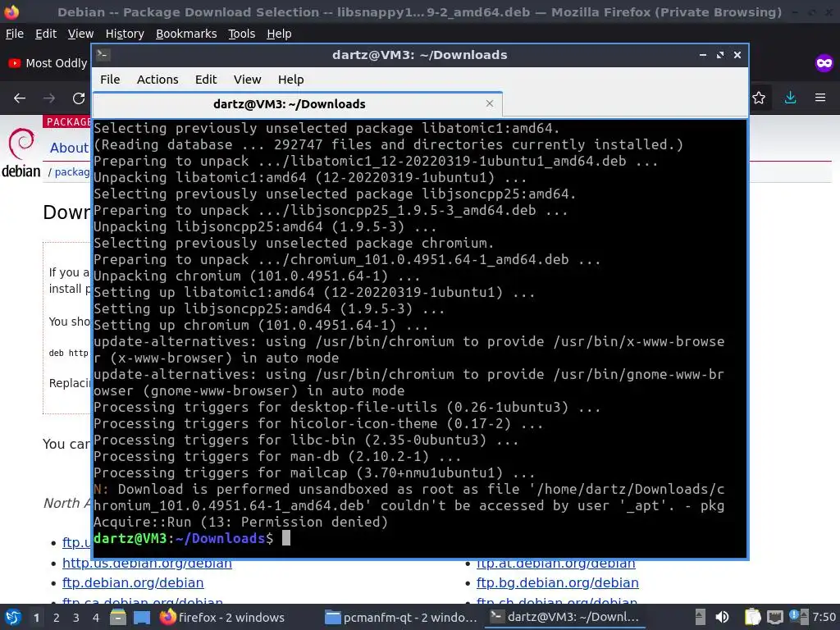Open the http.us.debian.org/debian mirror link
Viewport: 840px width, 630px height.
point(147,563)
